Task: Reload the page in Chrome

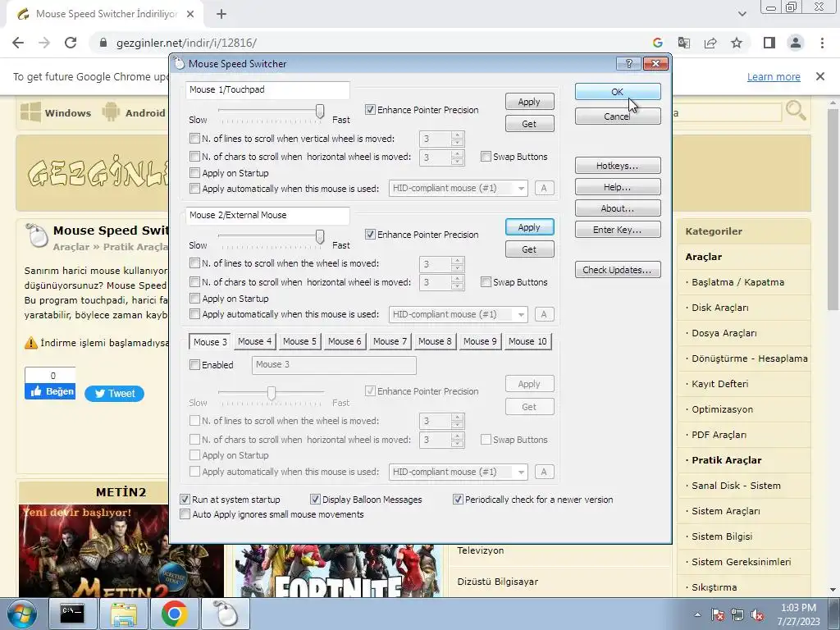Action: (x=71, y=43)
